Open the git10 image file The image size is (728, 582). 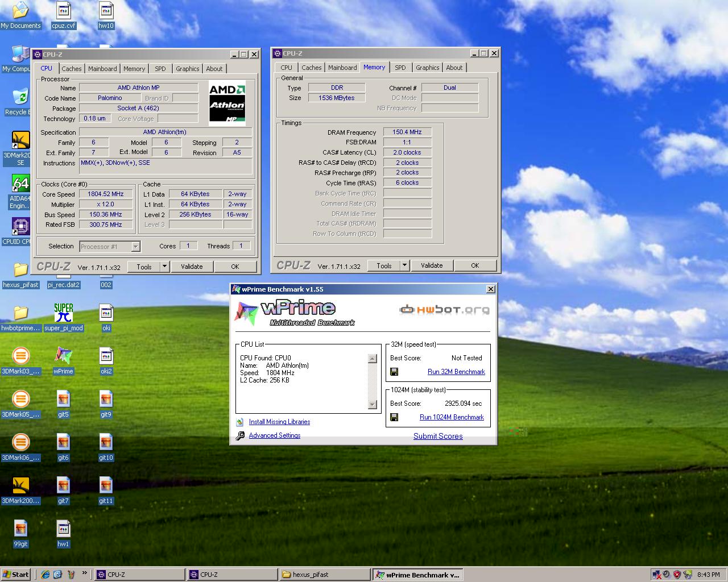(106, 448)
